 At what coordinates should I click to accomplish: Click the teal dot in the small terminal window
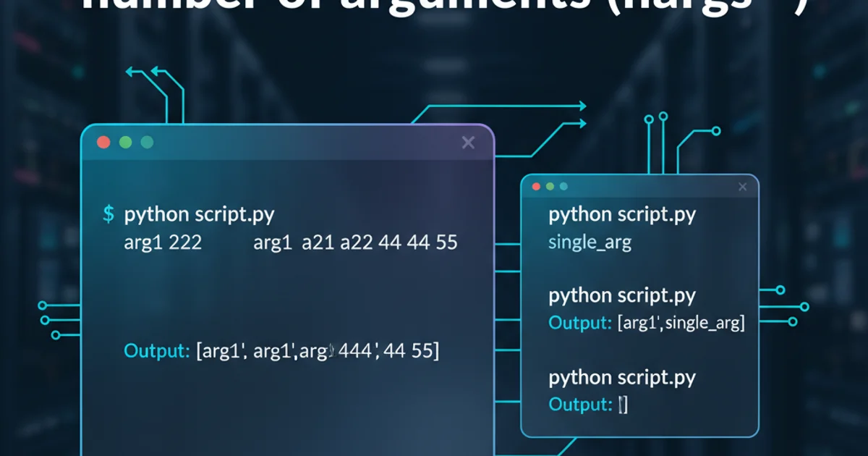click(x=563, y=187)
